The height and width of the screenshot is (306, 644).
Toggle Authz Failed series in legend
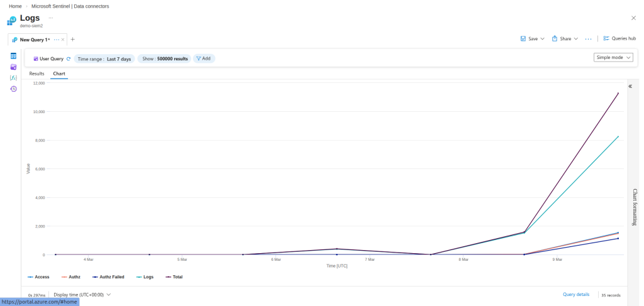pyautogui.click(x=108, y=277)
